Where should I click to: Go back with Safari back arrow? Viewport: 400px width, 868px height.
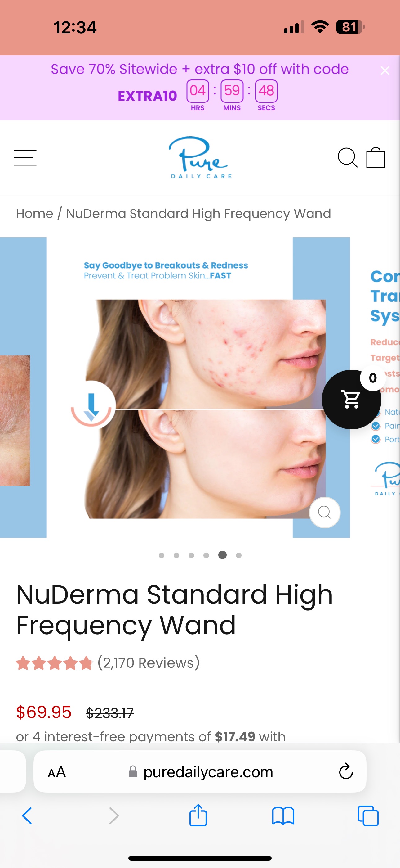tap(27, 816)
